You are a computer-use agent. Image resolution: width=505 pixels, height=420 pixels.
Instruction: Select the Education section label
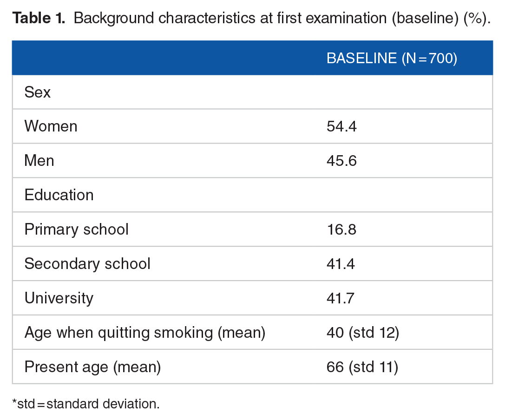tap(59, 195)
